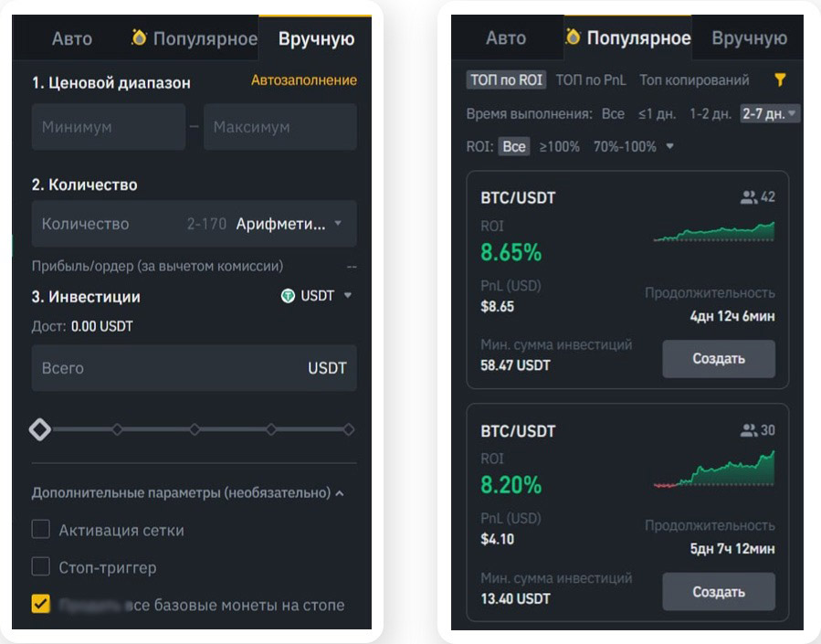Click the yellow filter funnel icon

coord(779,80)
